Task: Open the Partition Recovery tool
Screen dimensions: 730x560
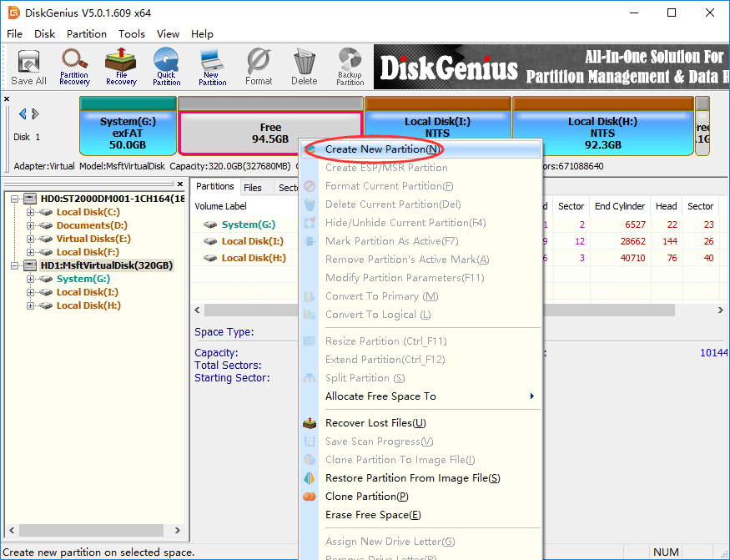Action: tap(74, 67)
